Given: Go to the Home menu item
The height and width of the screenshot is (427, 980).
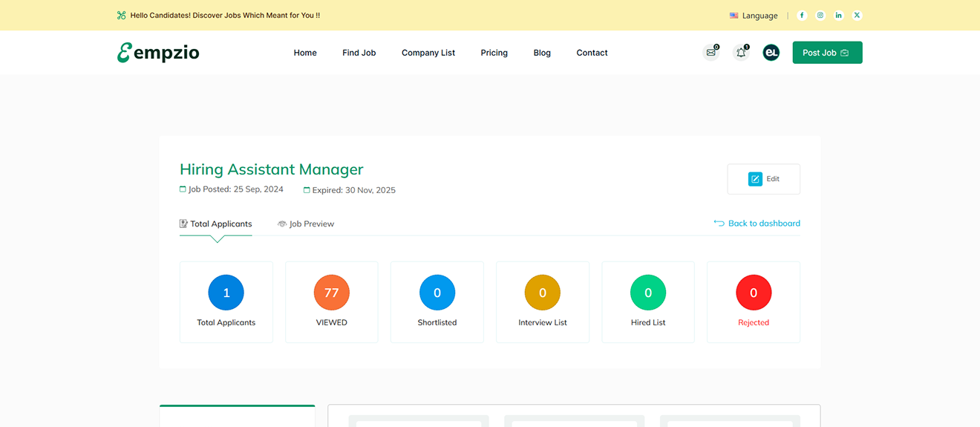Looking at the screenshot, I should [x=305, y=53].
